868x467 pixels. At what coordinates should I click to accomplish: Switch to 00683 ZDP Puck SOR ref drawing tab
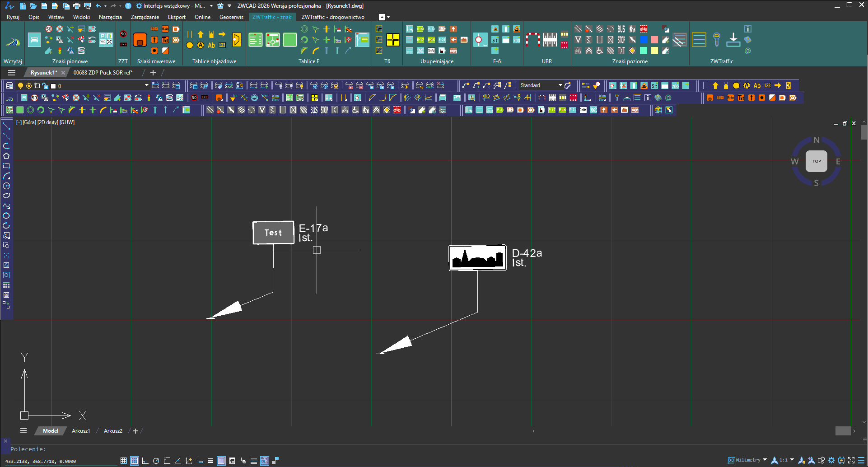(x=103, y=73)
